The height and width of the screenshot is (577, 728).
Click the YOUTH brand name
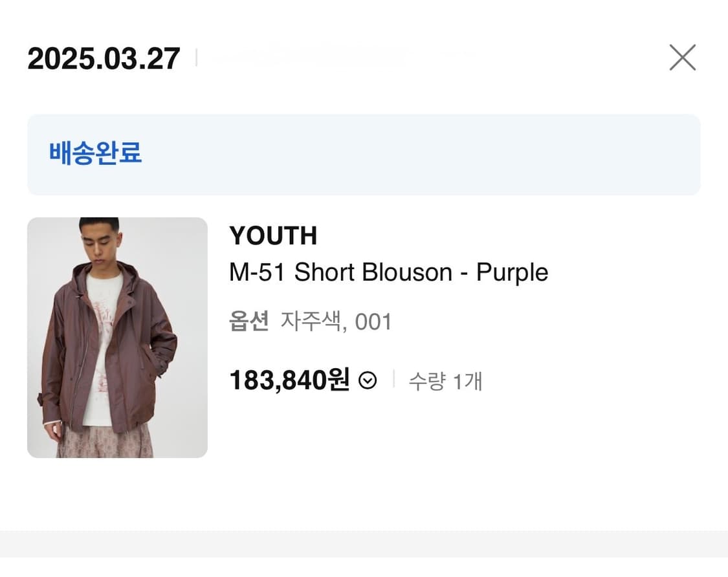[x=273, y=235]
